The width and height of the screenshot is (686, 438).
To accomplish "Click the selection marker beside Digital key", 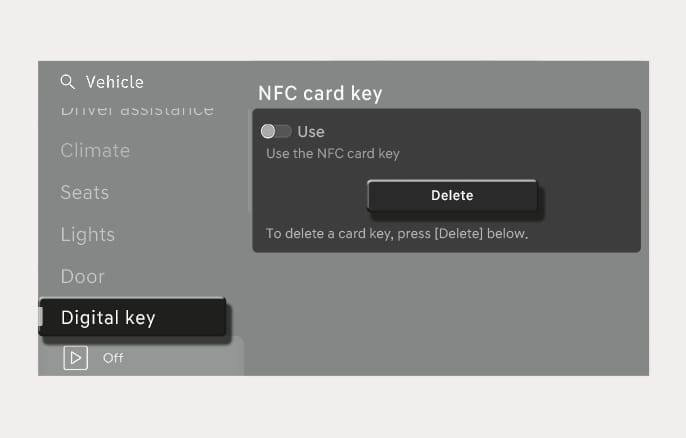I will (41, 317).
